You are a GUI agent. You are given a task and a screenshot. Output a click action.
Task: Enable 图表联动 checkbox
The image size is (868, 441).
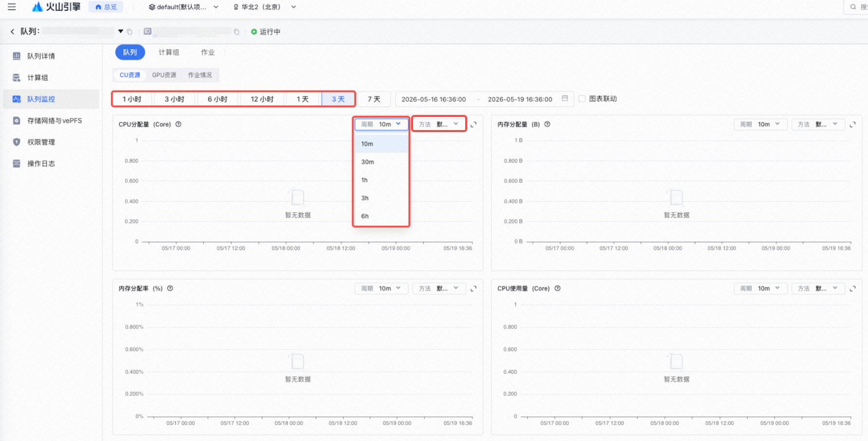point(582,98)
